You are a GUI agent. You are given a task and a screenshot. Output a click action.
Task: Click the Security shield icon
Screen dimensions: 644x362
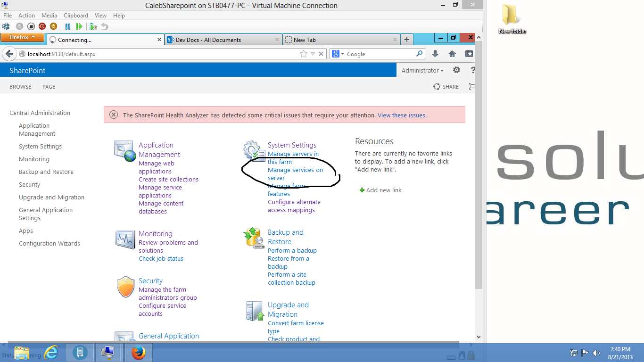[125, 287]
